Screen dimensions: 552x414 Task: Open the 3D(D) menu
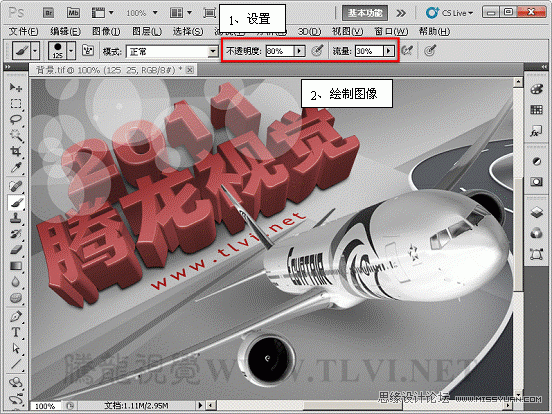[309, 32]
